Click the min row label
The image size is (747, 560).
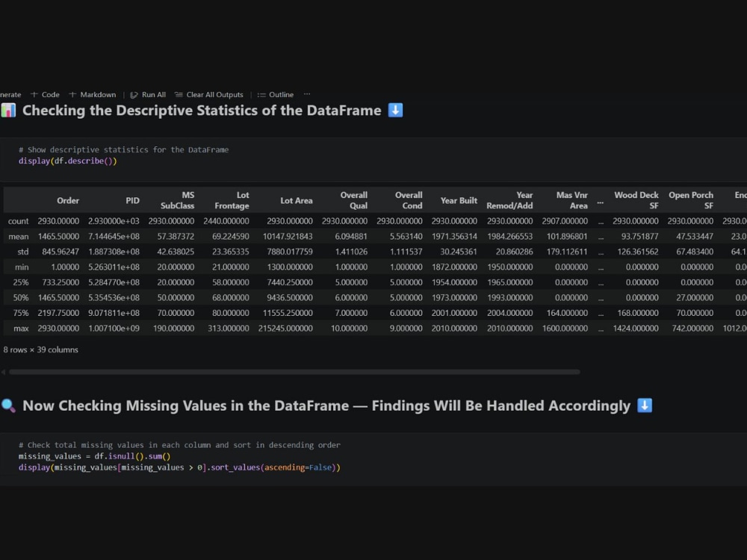click(22, 267)
